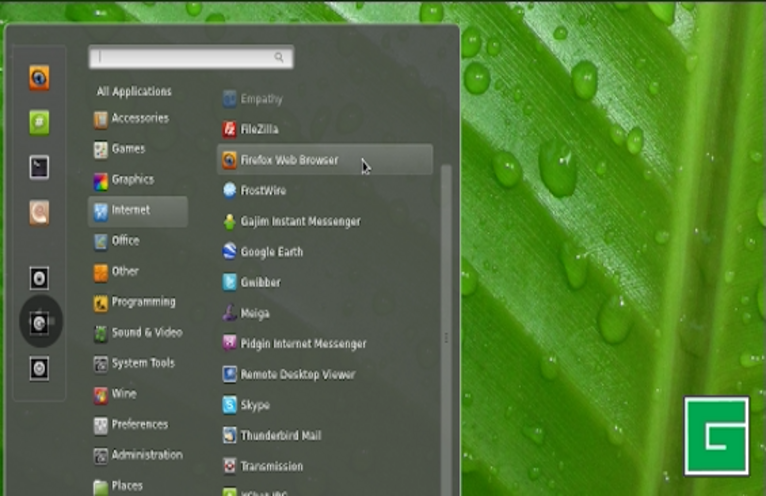
Task: Open Pidgin Internet Messenger
Action: pyautogui.click(x=302, y=344)
